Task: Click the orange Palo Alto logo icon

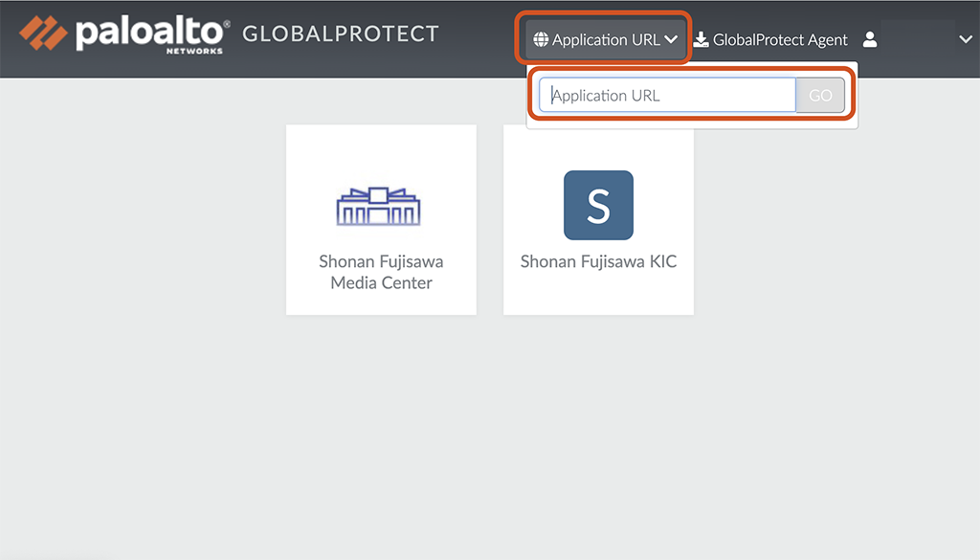Action: click(x=43, y=34)
